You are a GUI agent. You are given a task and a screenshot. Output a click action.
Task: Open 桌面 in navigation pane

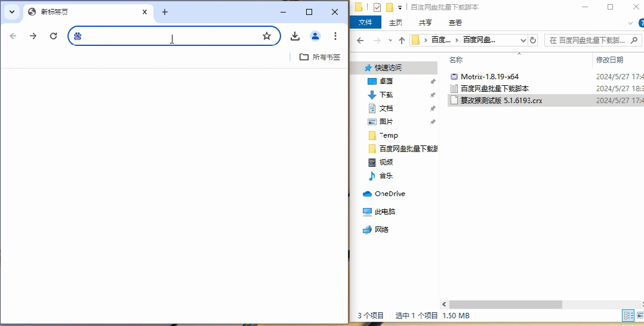click(386, 81)
